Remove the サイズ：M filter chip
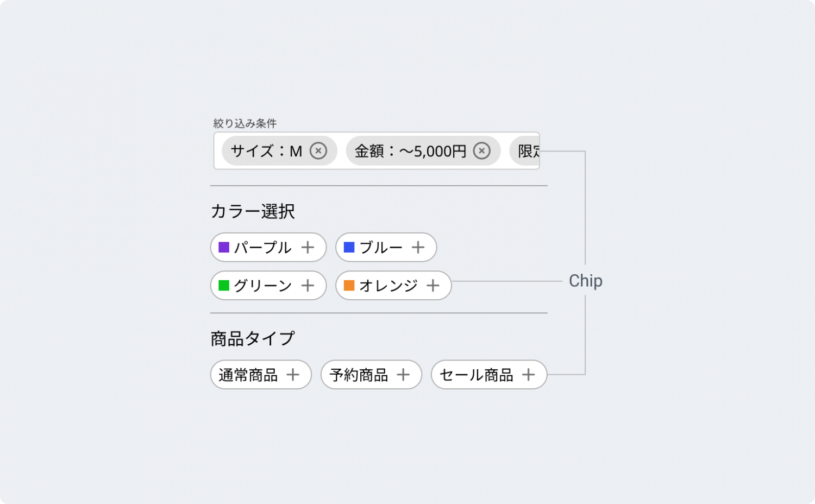815x504 pixels. tap(318, 150)
